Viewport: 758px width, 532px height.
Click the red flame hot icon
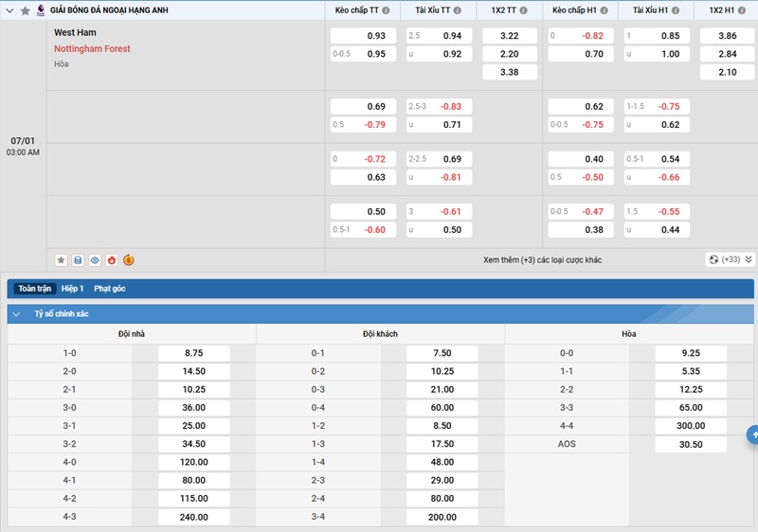click(x=112, y=260)
